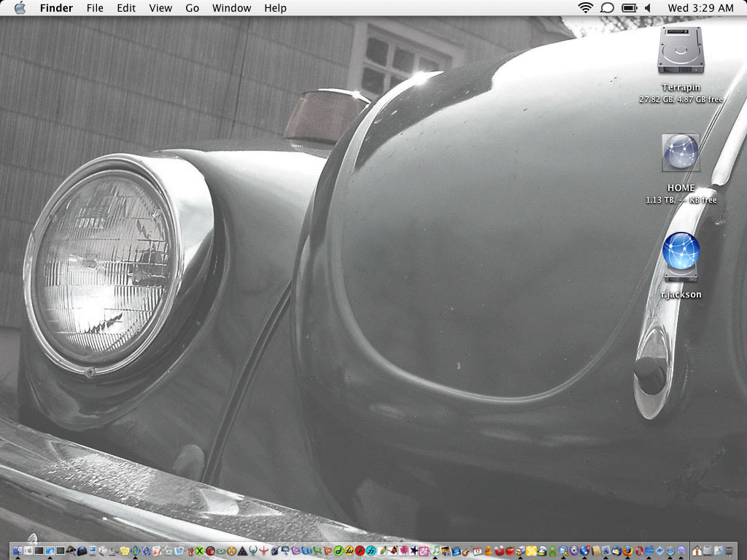Launch Opera from the dock
747x560 pixels.
click(x=638, y=551)
